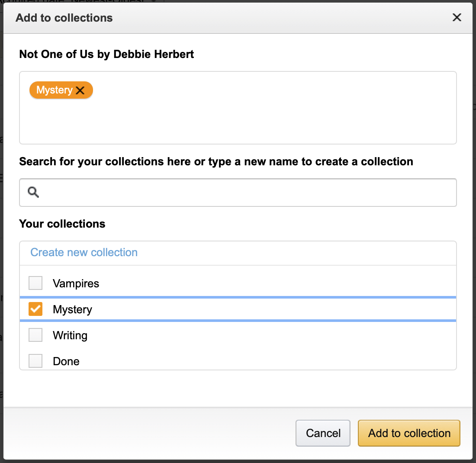Tick the Done collection checkbox
This screenshot has height=463, width=476.
35,361
